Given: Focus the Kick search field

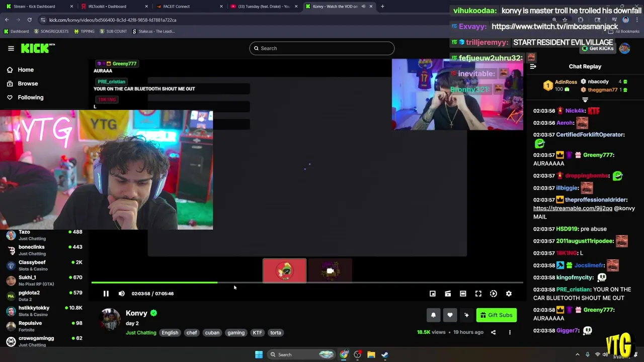Looking at the screenshot, I should [x=322, y=48].
